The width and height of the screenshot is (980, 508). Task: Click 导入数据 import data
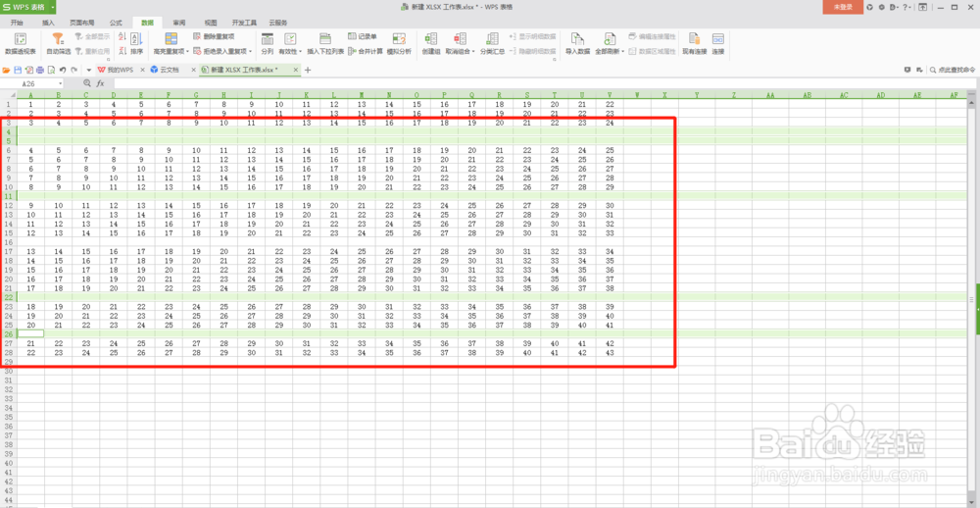(x=577, y=44)
